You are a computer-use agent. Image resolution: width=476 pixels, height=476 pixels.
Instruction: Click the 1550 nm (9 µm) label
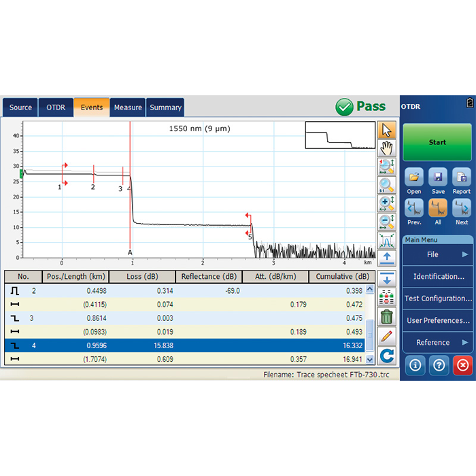pyautogui.click(x=199, y=129)
